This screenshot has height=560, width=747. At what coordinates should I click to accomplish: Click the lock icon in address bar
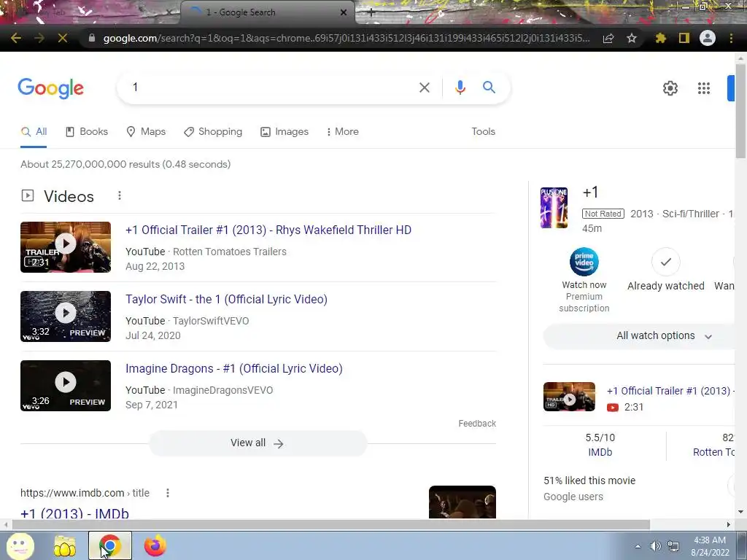92,38
